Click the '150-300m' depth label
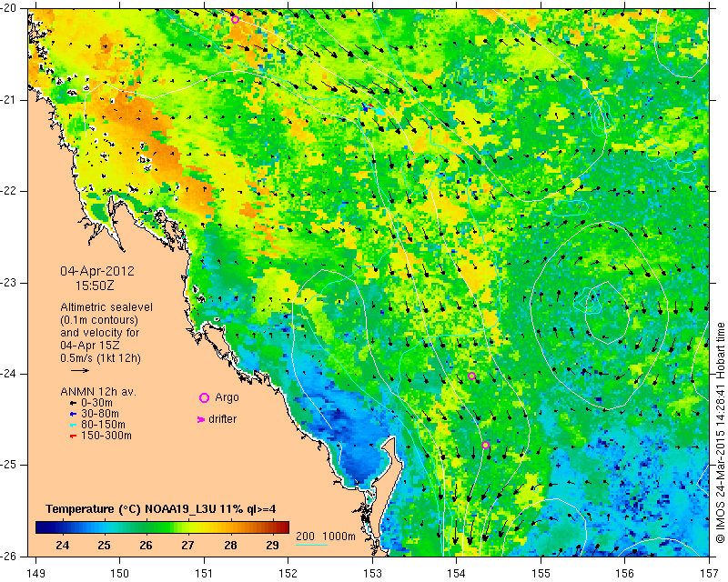This screenshot has height=582, width=728. 106,436
